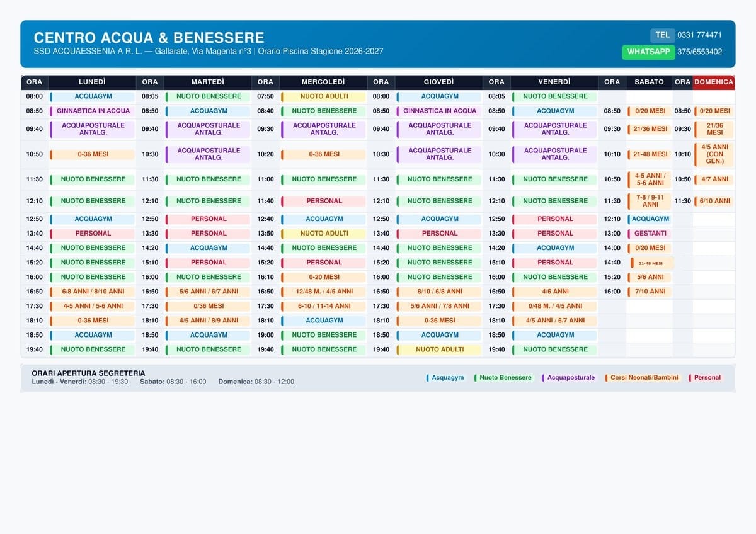
Task: Click the 07:50 NUOTO ADULTI class on Wednesday
Action: tap(323, 97)
